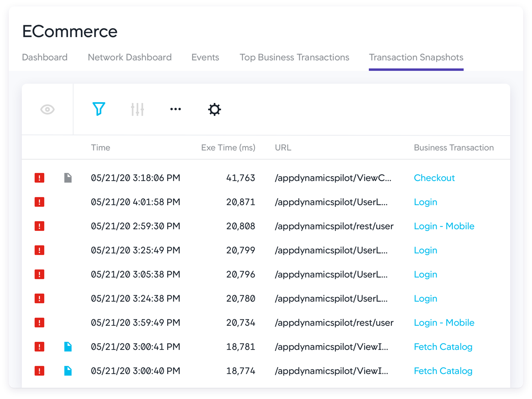Click the error icon on the 3:25:49 PM row
Viewport: 532px width, 399px height.
pos(39,250)
